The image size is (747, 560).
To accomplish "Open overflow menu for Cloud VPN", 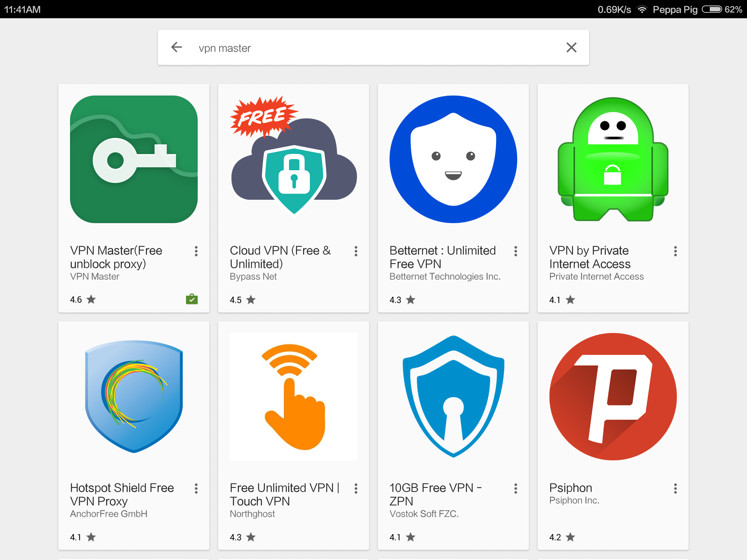I will (x=356, y=251).
